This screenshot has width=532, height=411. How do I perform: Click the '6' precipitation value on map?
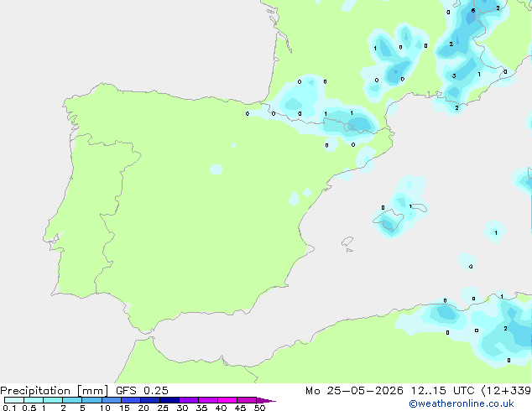[473, 11]
